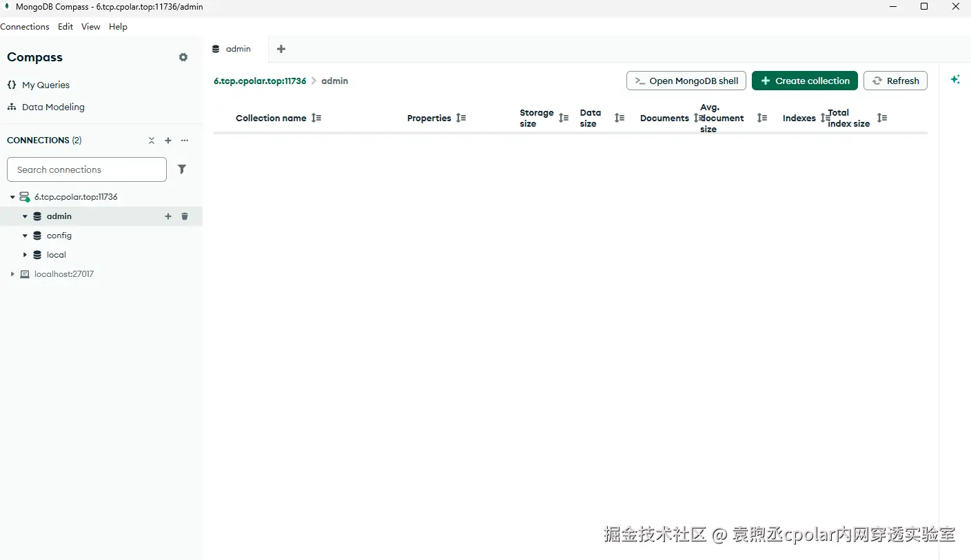This screenshot has height=560, width=971.
Task: Open connections more options ellipsis
Action: pos(185,141)
